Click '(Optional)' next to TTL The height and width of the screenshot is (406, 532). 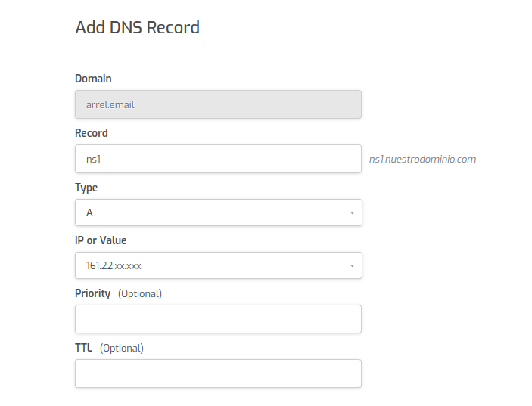click(122, 348)
